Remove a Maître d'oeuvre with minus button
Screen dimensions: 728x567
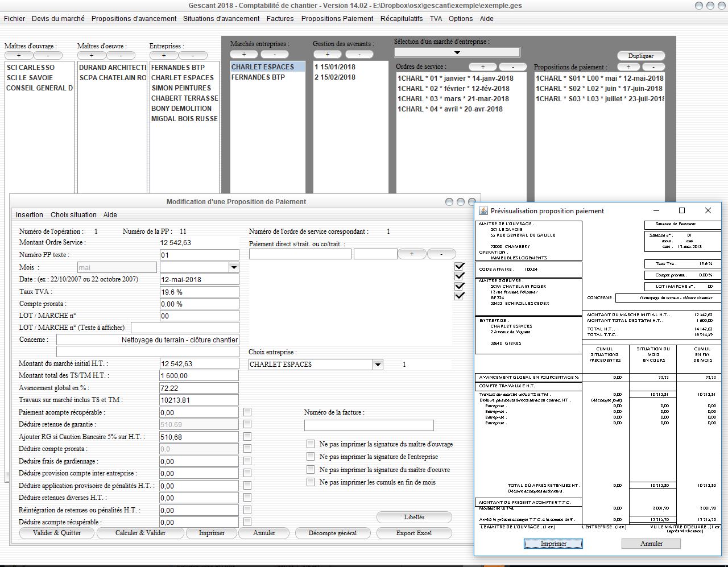[x=121, y=56]
